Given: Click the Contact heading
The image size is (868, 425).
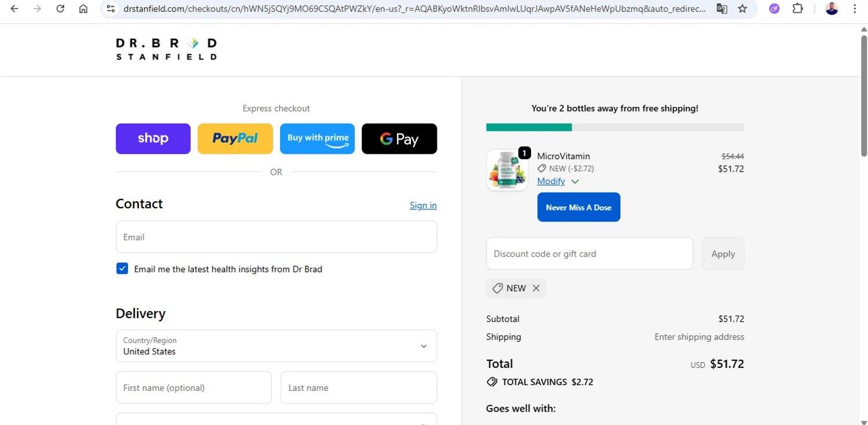Looking at the screenshot, I should (139, 204).
